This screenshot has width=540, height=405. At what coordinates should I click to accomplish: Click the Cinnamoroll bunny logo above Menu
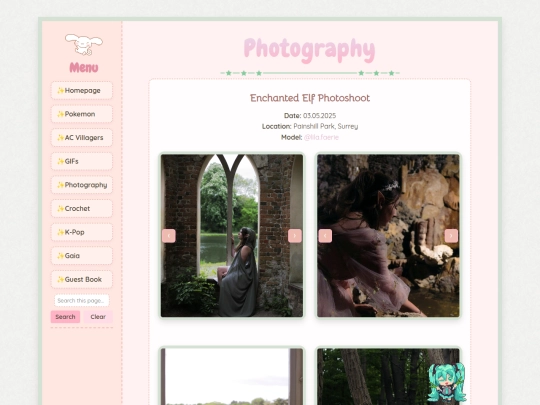point(84,44)
